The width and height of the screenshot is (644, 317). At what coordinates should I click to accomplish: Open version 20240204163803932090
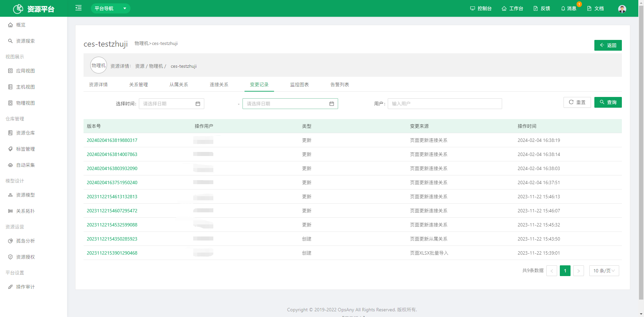click(112, 168)
